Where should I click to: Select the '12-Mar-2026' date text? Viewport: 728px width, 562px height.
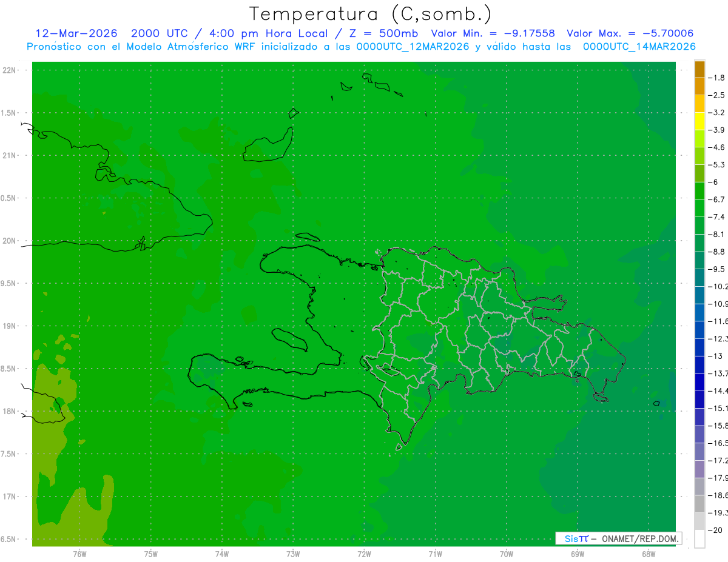pyautogui.click(x=77, y=33)
